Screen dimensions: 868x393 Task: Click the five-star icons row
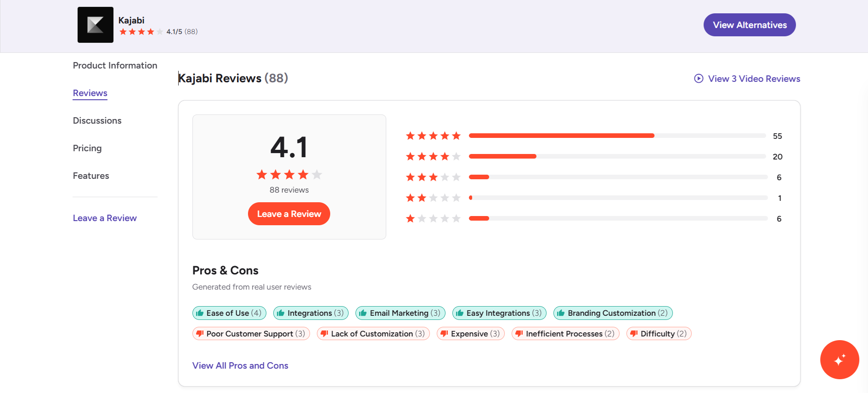tap(433, 136)
